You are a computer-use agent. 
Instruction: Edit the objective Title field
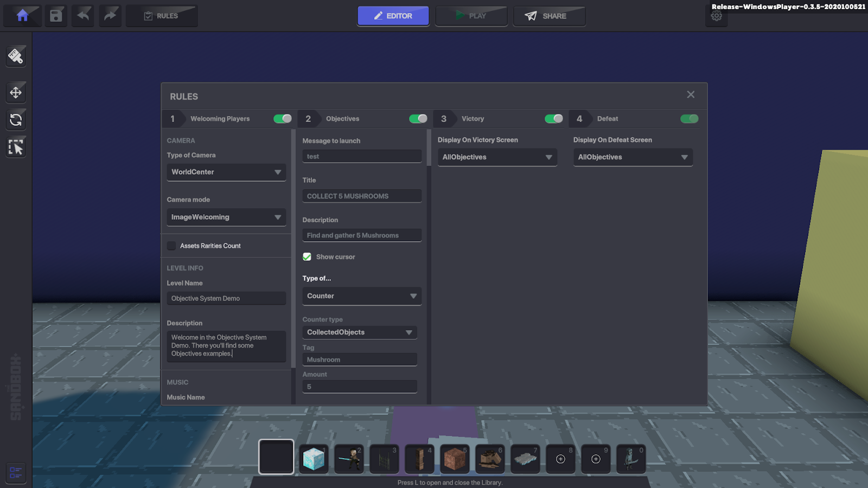[x=362, y=196]
